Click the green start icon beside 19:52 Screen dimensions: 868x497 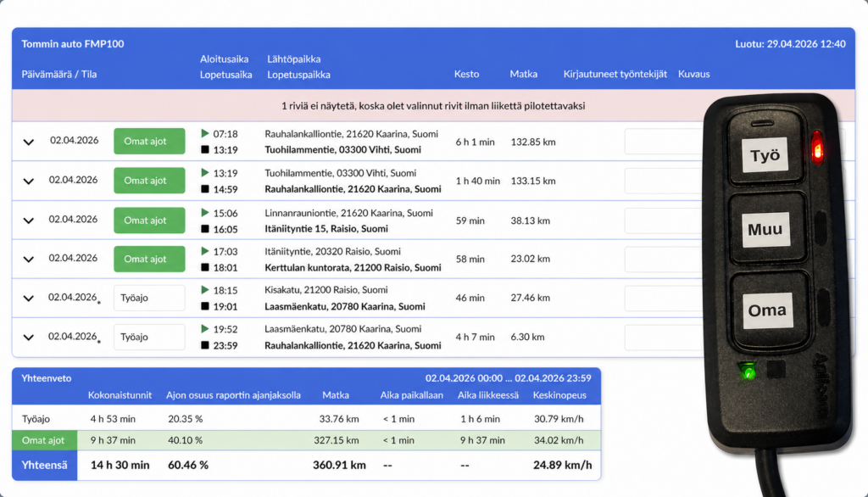(x=204, y=329)
